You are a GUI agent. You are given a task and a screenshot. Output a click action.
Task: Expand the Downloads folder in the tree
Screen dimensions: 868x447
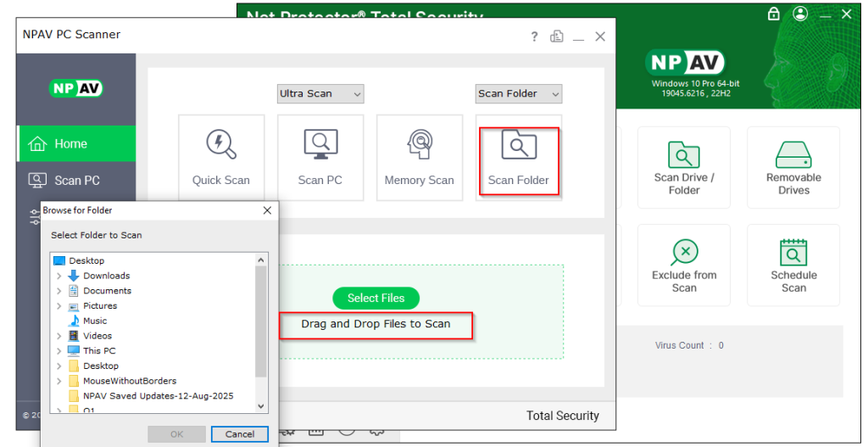tap(58, 276)
